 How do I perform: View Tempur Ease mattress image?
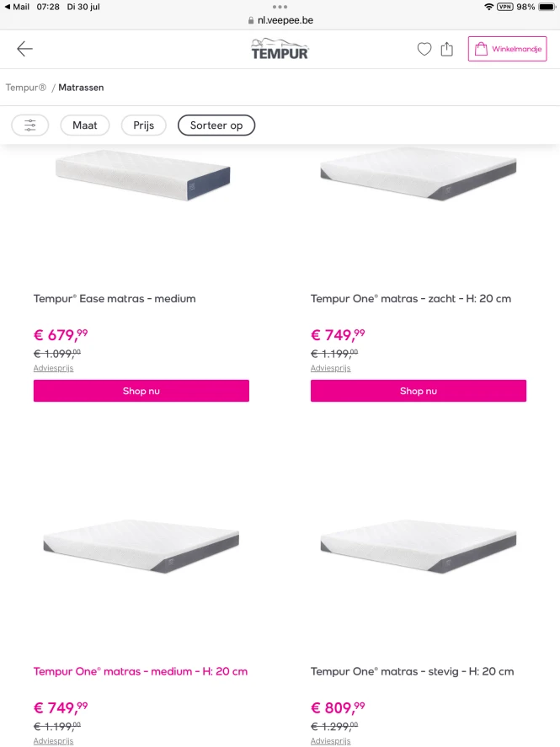(142, 174)
